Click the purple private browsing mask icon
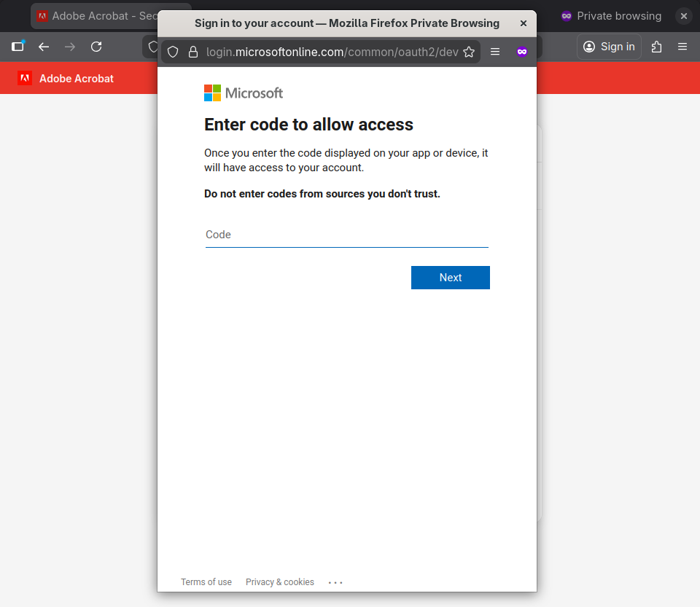 pyautogui.click(x=522, y=52)
